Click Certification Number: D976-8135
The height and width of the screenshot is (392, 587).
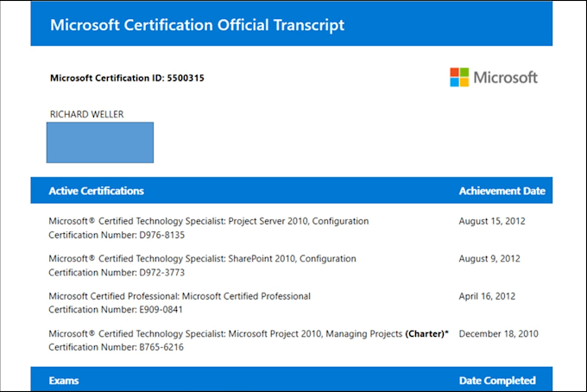(x=117, y=235)
